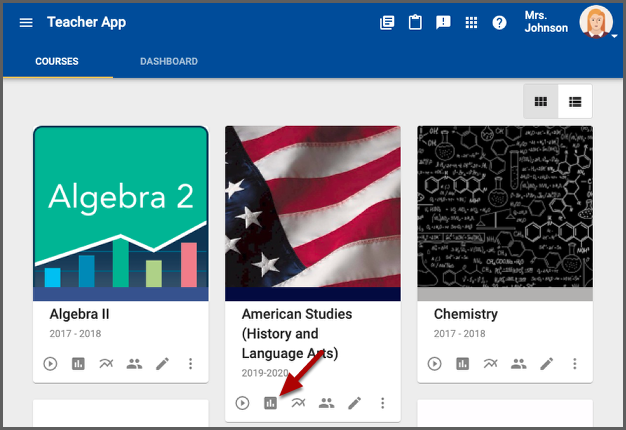Open Chemistry more options menu
626x430 pixels.
pos(574,363)
